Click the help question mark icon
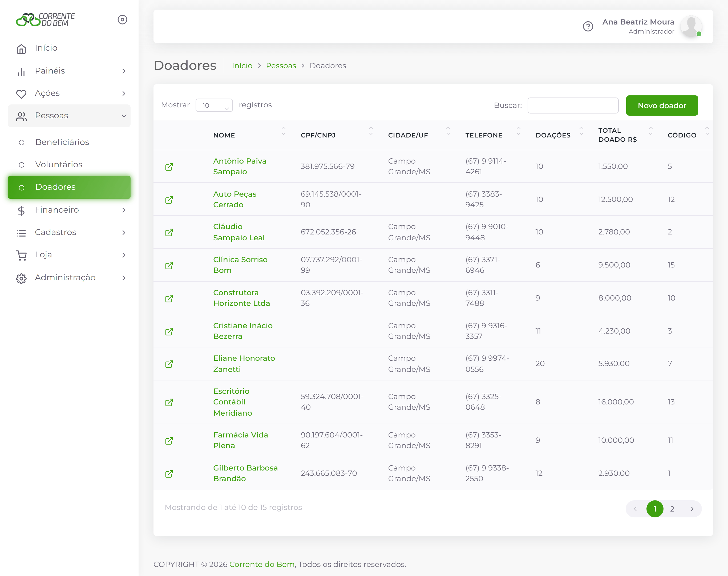Image resolution: width=728 pixels, height=576 pixels. tap(588, 26)
